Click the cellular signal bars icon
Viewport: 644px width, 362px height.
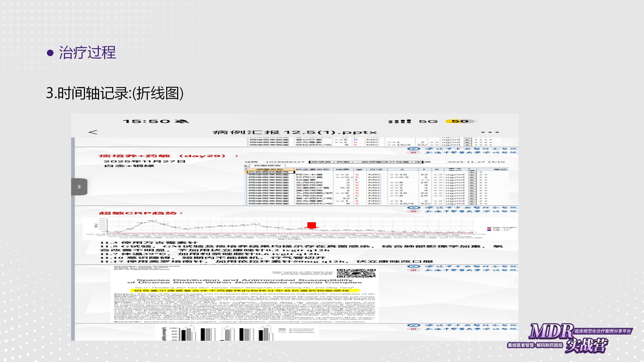400,121
